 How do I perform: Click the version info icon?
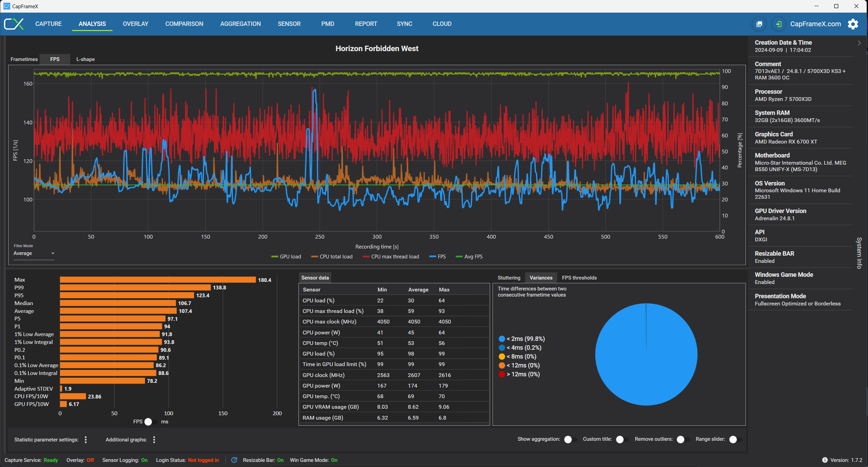(x=825, y=460)
